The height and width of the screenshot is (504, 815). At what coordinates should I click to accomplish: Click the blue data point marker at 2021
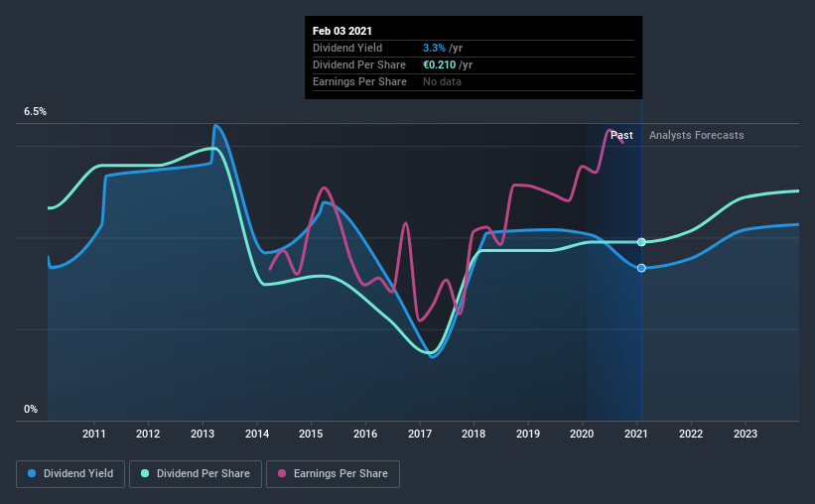(641, 268)
